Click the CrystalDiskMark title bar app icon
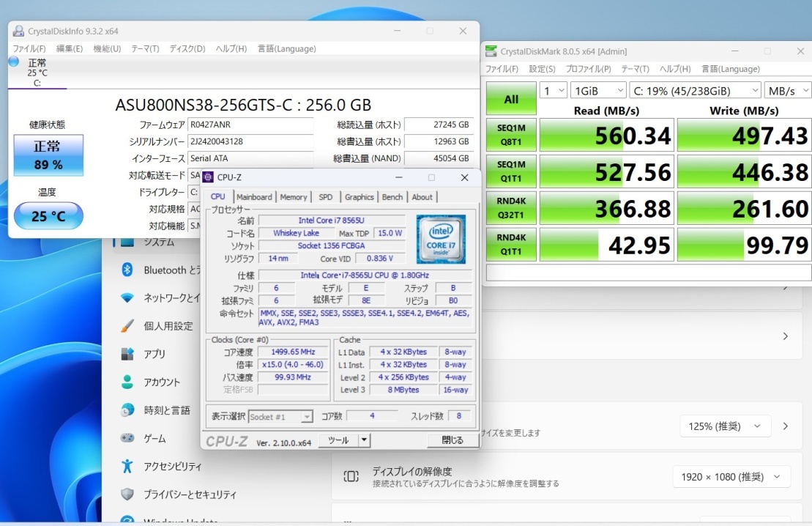 pos(491,51)
